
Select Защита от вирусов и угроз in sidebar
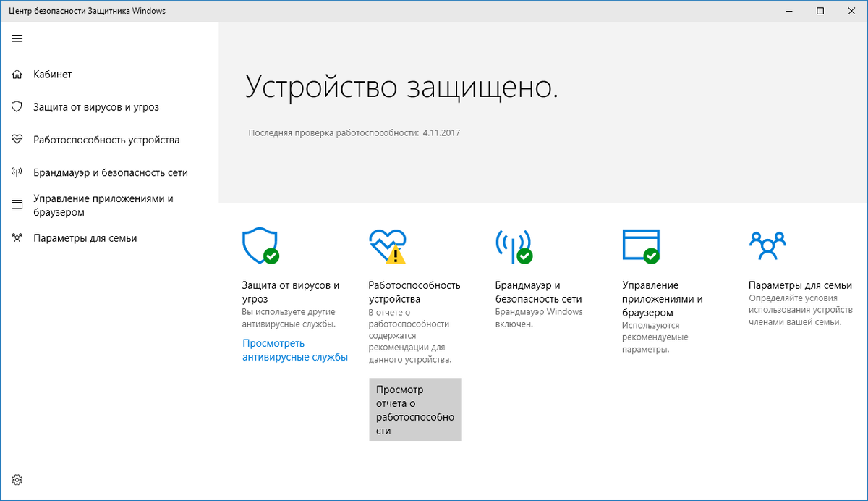(x=96, y=107)
